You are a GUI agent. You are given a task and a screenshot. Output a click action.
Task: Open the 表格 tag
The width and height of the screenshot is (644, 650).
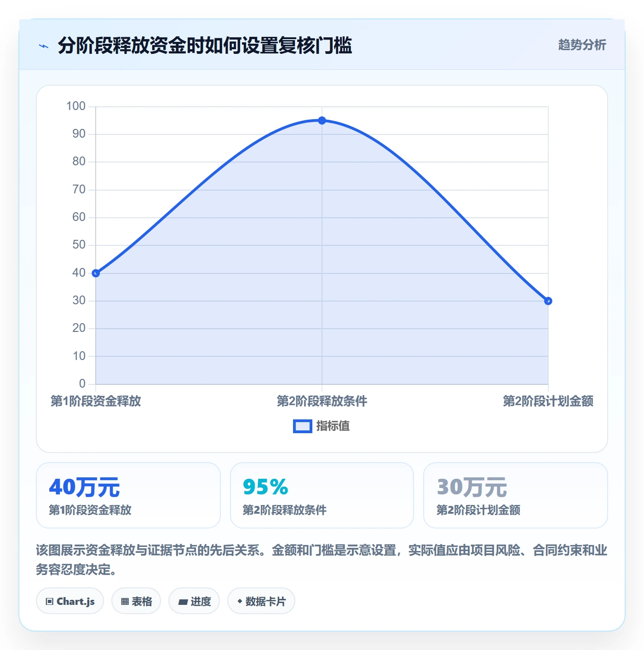click(x=136, y=601)
